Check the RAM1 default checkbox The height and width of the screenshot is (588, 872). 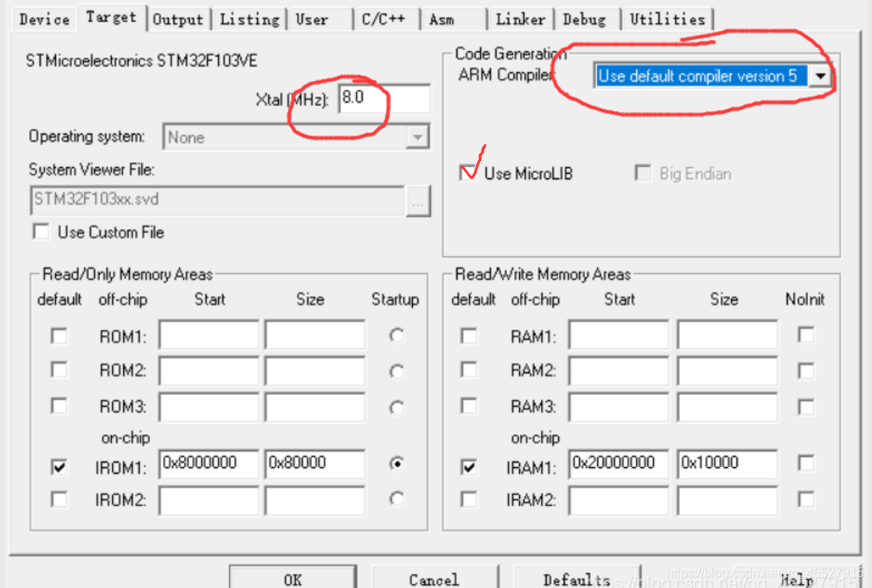pos(469,336)
